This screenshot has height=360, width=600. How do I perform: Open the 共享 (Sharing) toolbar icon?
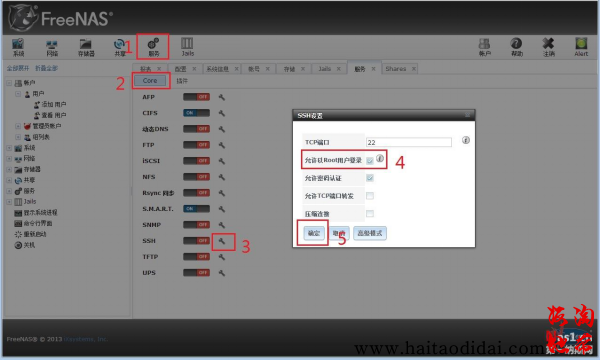pyautogui.click(x=119, y=47)
